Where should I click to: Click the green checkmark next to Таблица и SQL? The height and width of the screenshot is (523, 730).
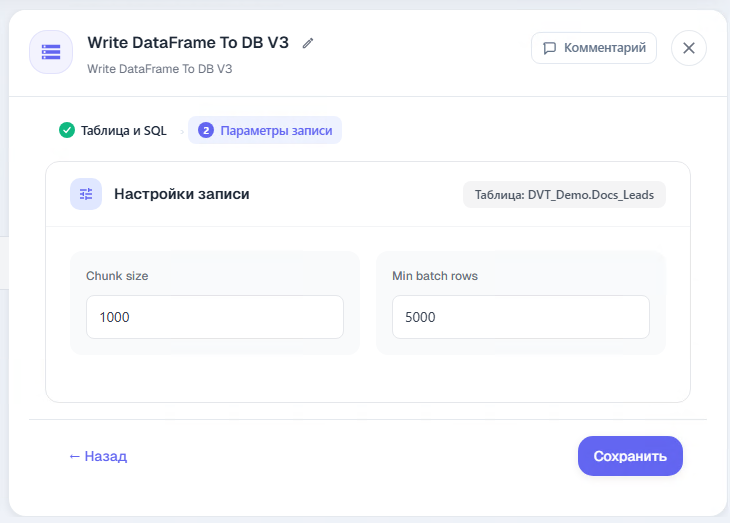pos(67,130)
